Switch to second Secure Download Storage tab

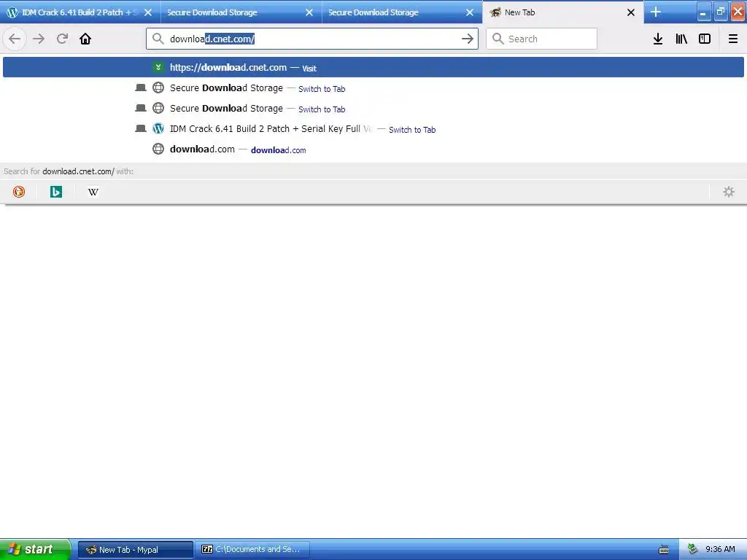[x=395, y=12]
